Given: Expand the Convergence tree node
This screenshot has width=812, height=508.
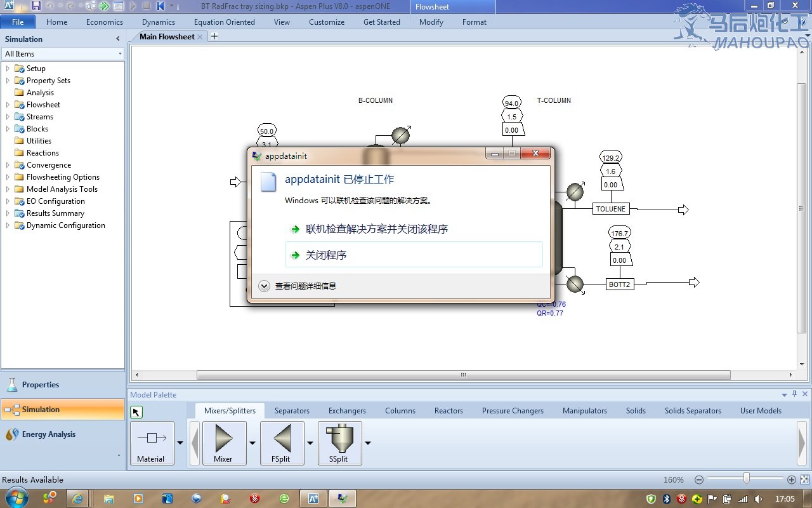Looking at the screenshot, I should (x=8, y=165).
